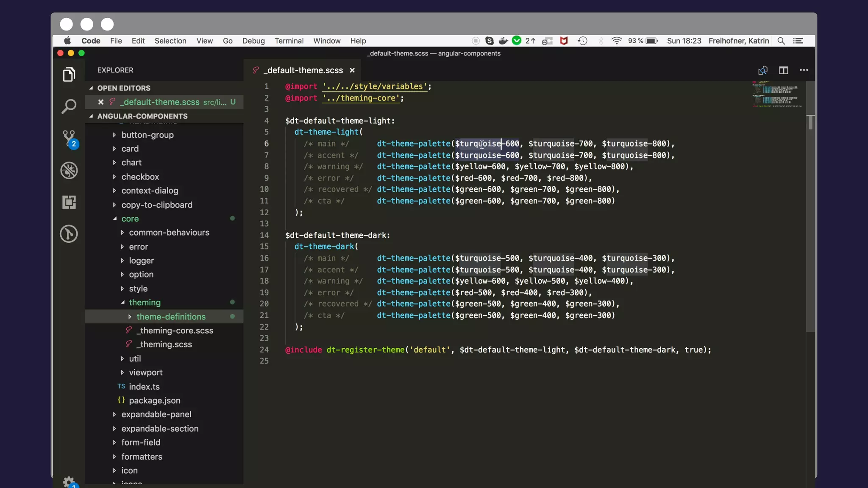The height and width of the screenshot is (488, 868).
Task: Open the GitLens view icon
Action: (x=69, y=234)
